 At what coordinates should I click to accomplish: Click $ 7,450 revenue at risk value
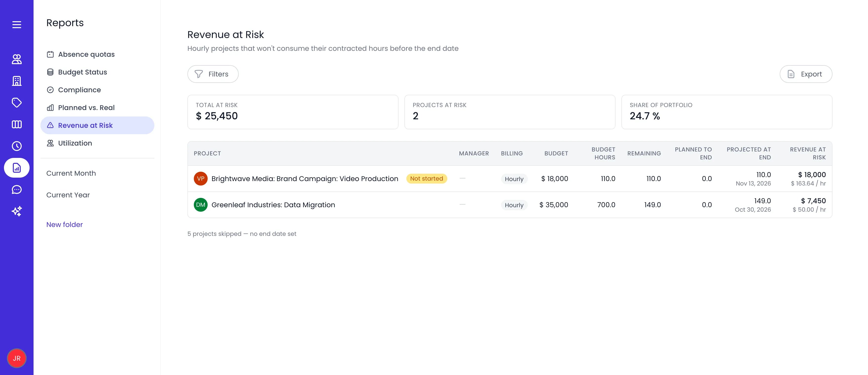tap(813, 201)
